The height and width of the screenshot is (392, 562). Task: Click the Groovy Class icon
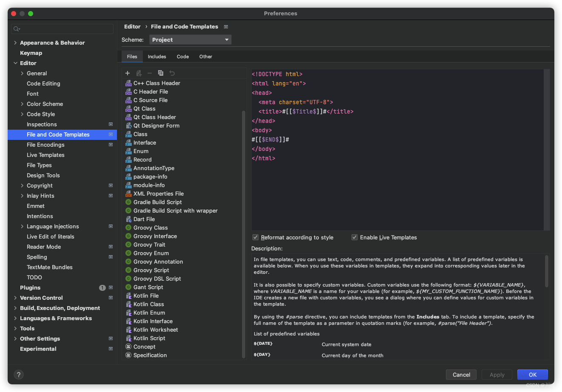(x=128, y=228)
